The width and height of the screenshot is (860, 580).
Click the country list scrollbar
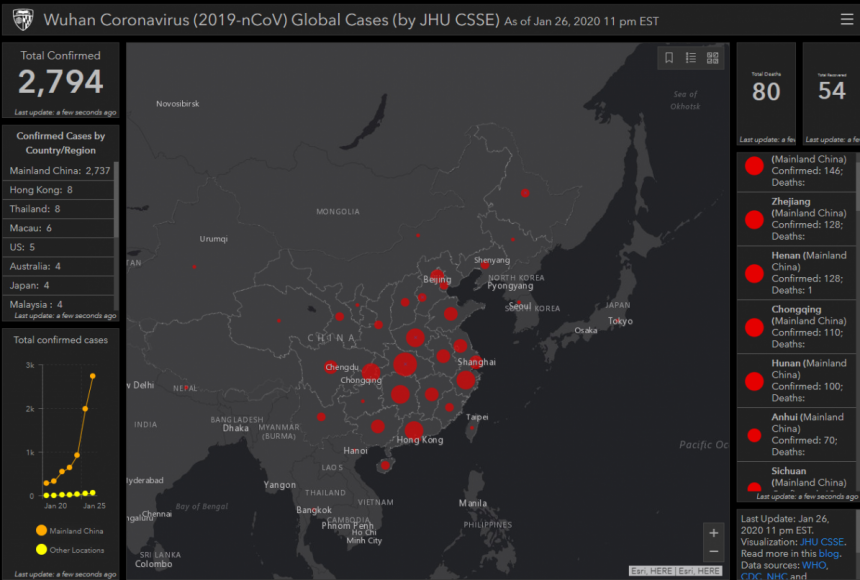point(116,200)
